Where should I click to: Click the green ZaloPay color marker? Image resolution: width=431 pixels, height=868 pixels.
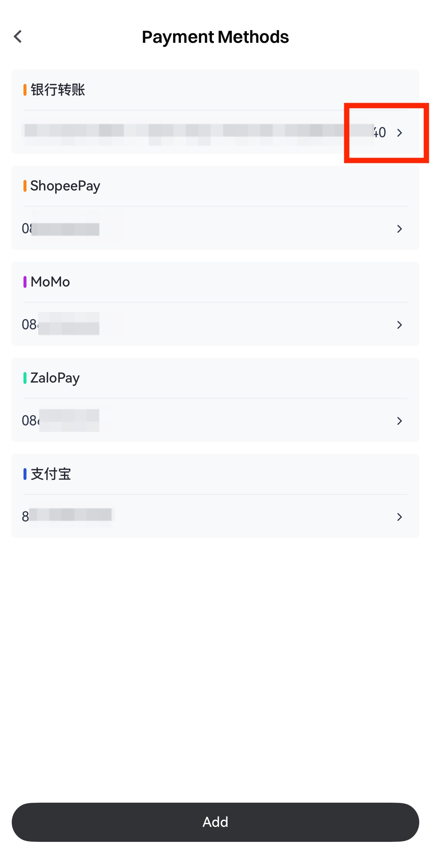[x=25, y=378]
